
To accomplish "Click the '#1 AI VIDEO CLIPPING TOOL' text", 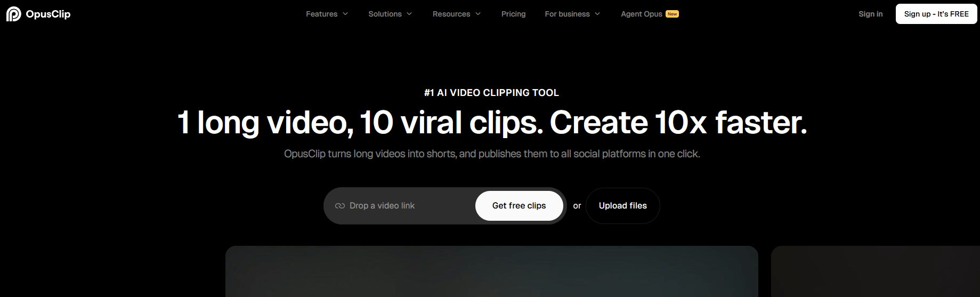I will click(491, 93).
